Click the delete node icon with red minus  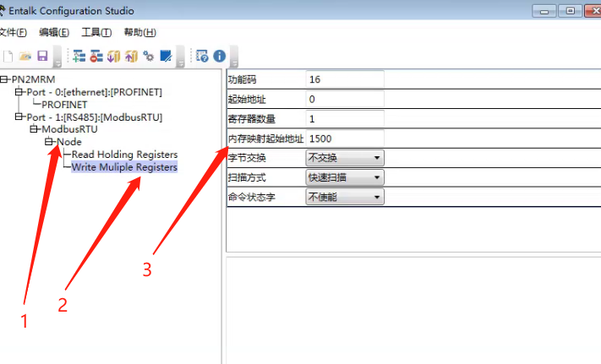[96, 57]
